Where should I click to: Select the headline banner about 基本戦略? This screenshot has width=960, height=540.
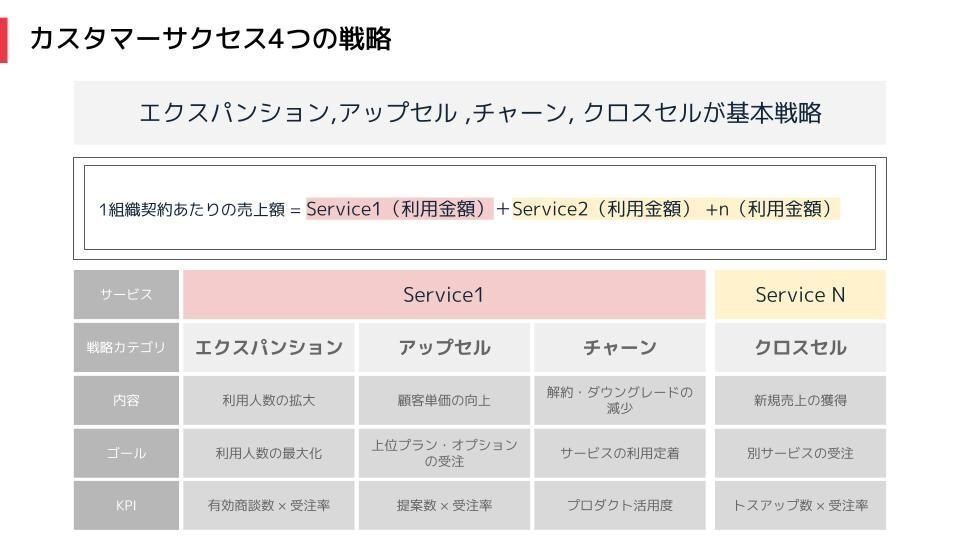click(479, 113)
